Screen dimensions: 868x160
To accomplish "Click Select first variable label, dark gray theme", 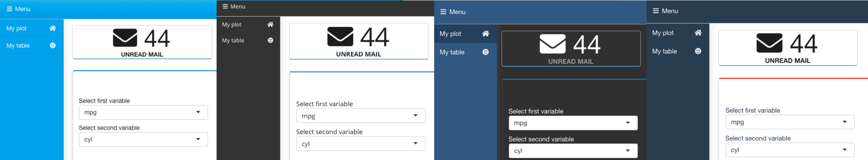I will [x=324, y=104].
